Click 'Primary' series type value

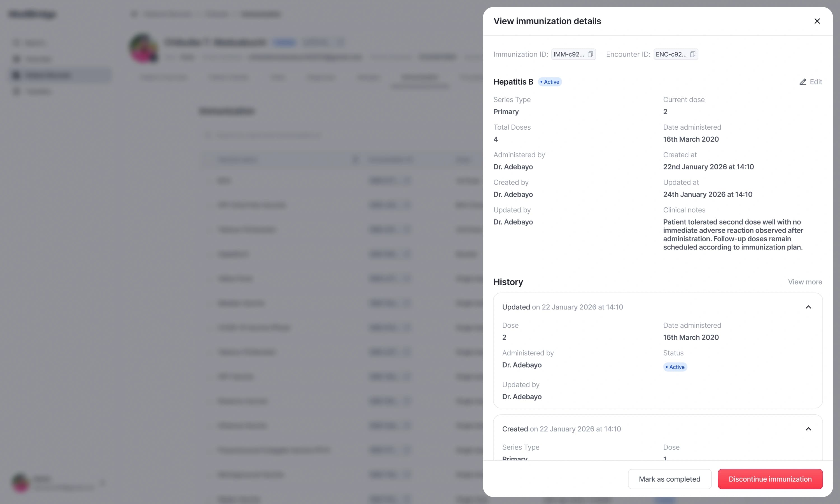click(506, 112)
